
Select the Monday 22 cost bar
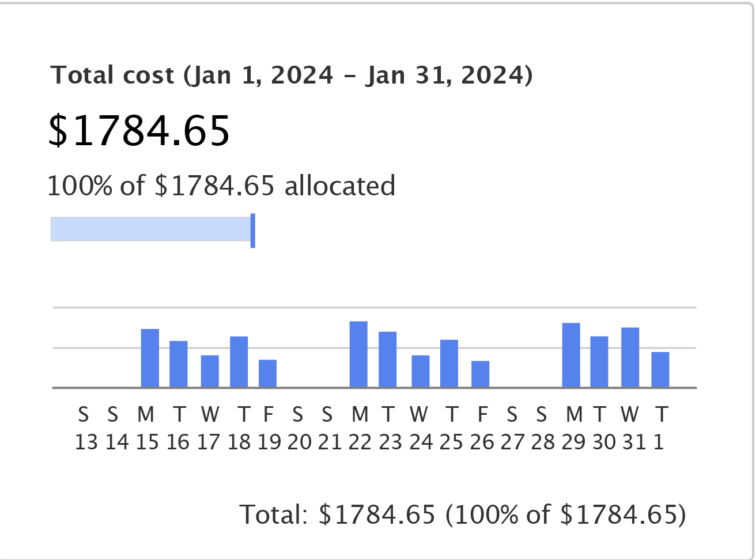(358, 354)
